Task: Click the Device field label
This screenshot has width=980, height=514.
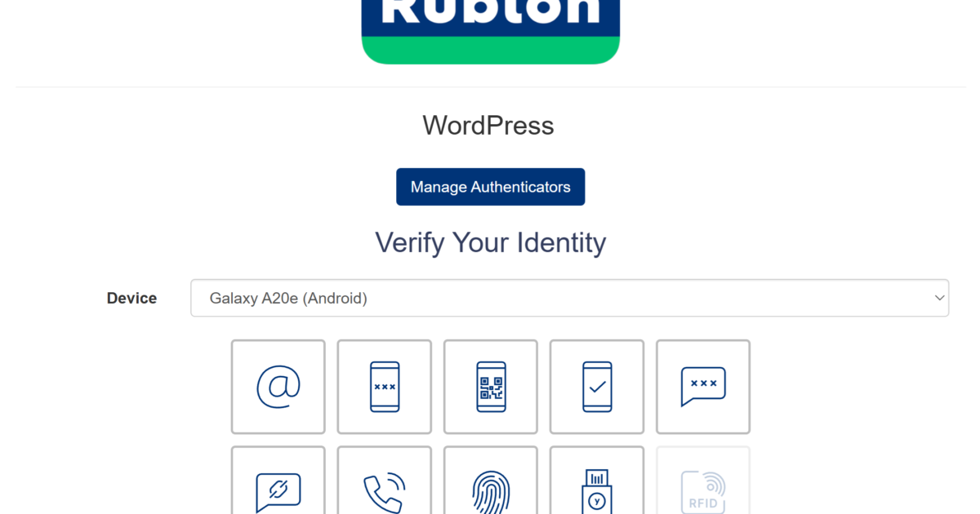Action: pos(131,299)
